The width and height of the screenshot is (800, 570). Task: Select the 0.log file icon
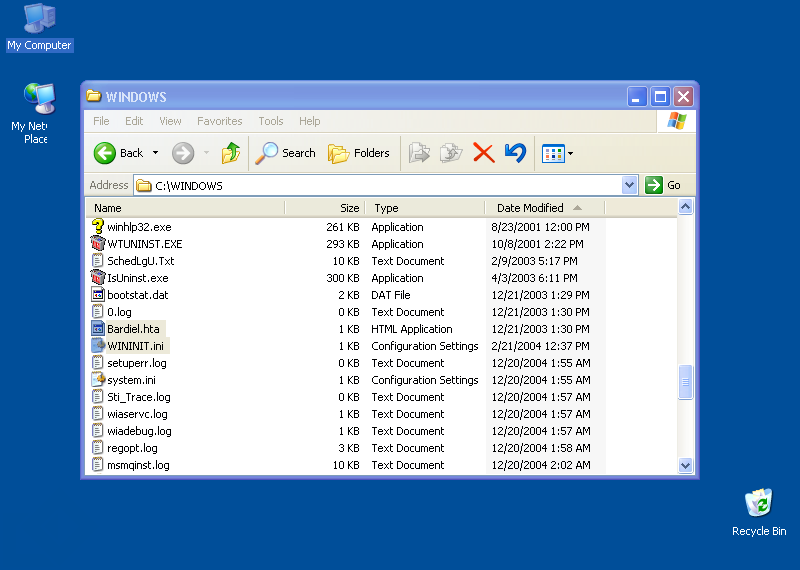click(x=97, y=312)
